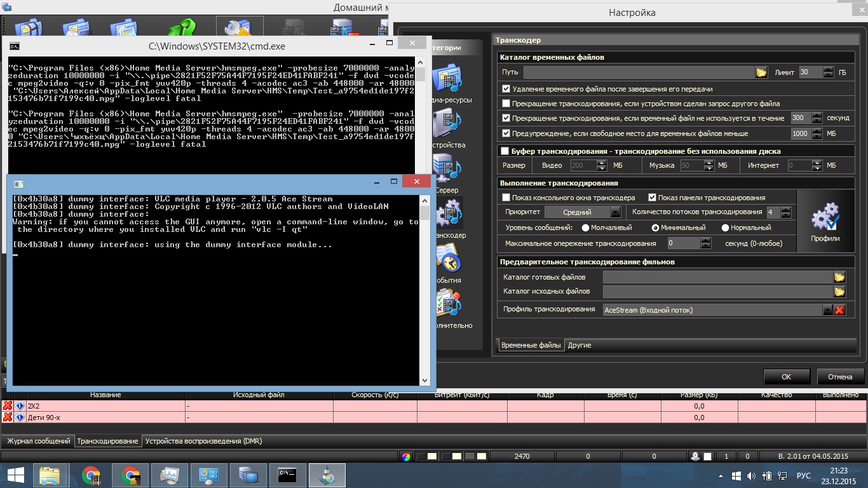
Task: Adjust the Видео buffer size stepper
Action: point(602,165)
